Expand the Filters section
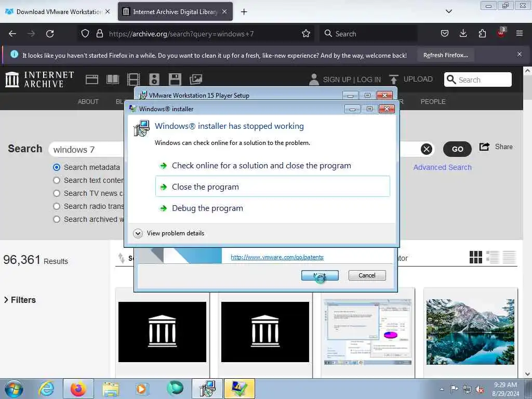This screenshot has width=532, height=399. click(20, 300)
